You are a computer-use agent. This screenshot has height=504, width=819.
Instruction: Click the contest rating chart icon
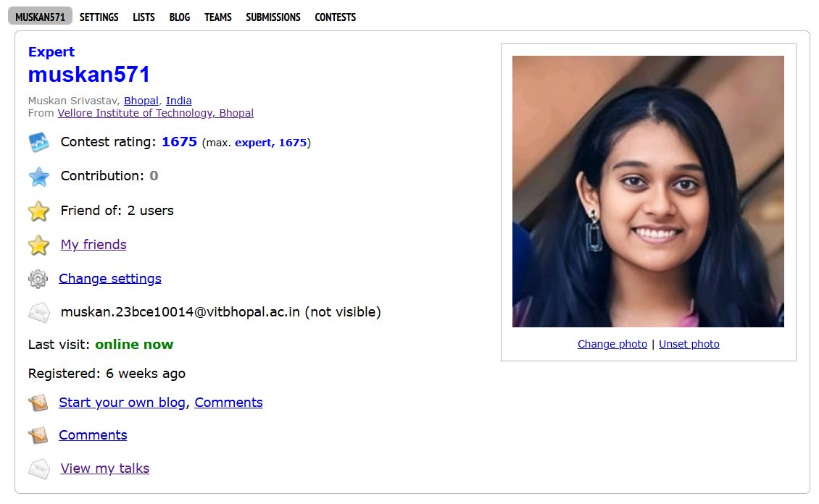point(38,142)
